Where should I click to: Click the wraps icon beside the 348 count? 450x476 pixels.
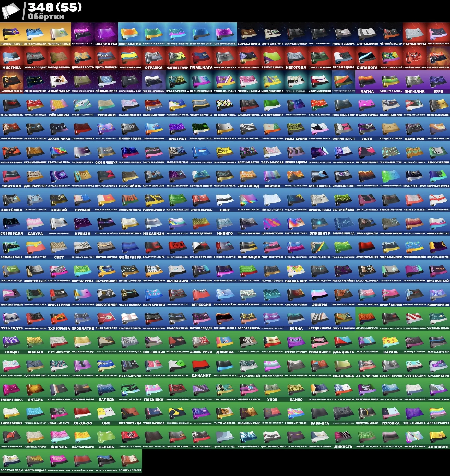point(11,11)
